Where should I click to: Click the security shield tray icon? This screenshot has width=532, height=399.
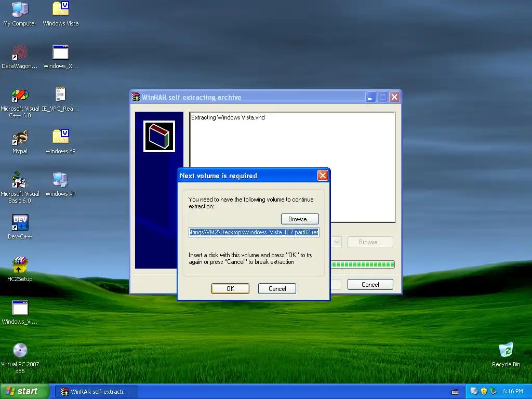(x=484, y=391)
